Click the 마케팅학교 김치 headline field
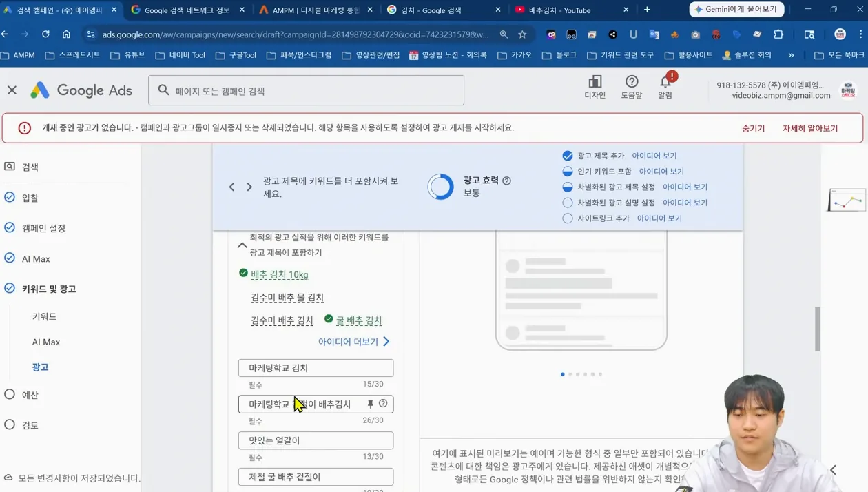 coord(316,368)
